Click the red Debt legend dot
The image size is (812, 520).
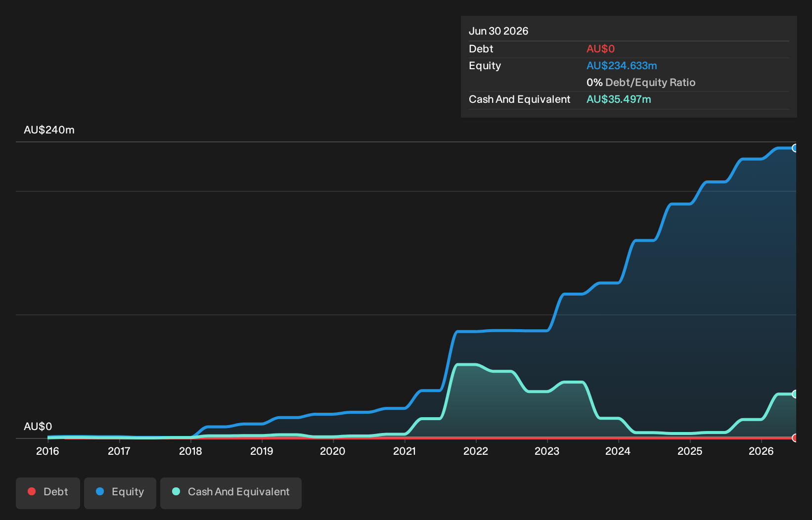tap(32, 491)
